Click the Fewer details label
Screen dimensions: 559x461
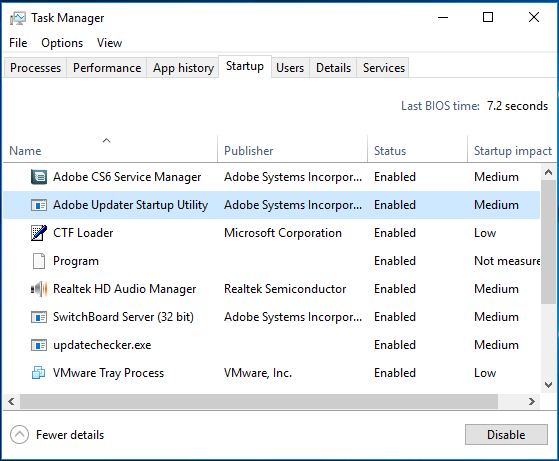click(x=70, y=435)
